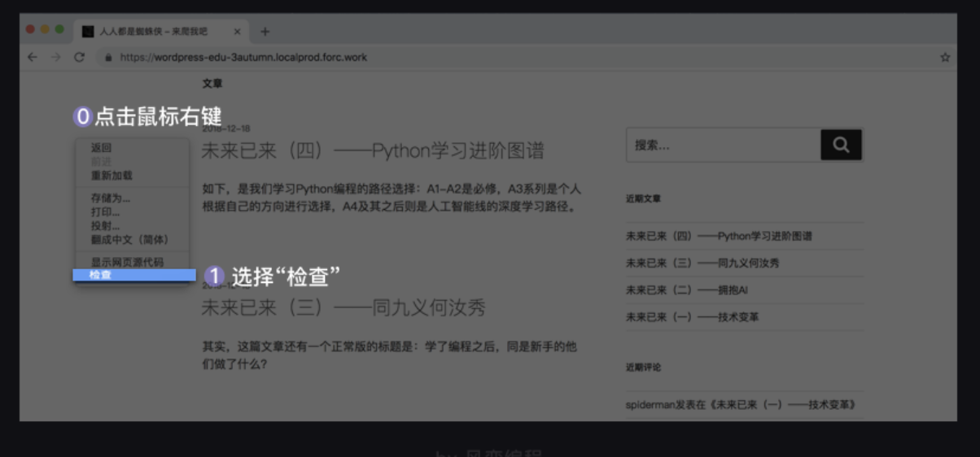Choose 翻成中文（简体） in the context menu

tap(130, 239)
